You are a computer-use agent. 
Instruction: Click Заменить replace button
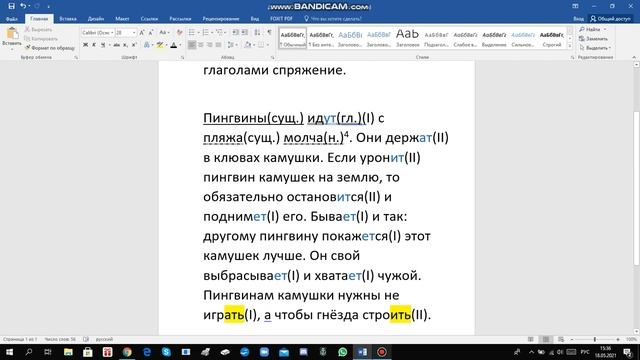[x=593, y=39]
